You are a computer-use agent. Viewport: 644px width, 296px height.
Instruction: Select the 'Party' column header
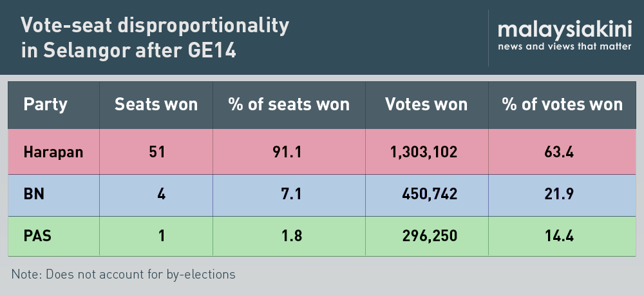pos(46,104)
